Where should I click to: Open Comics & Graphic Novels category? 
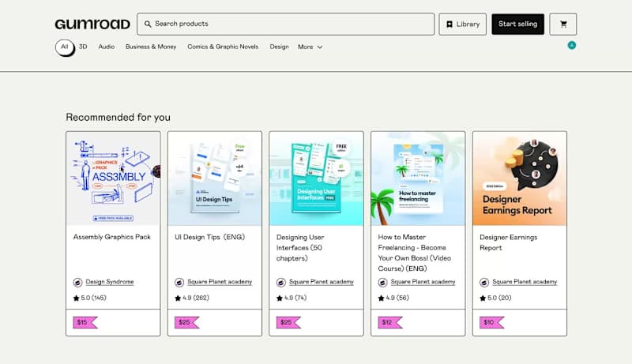pyautogui.click(x=223, y=47)
